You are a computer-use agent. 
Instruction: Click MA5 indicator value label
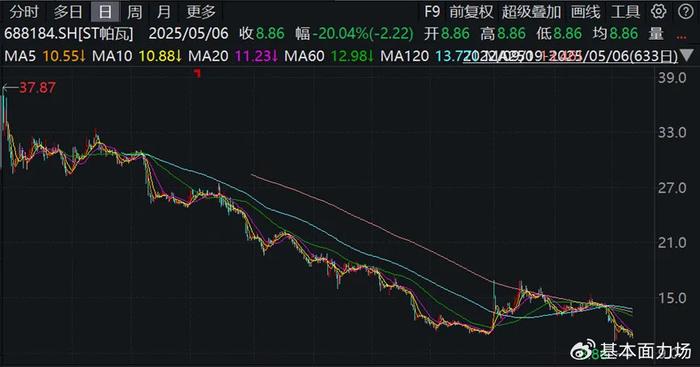[x=45, y=56]
